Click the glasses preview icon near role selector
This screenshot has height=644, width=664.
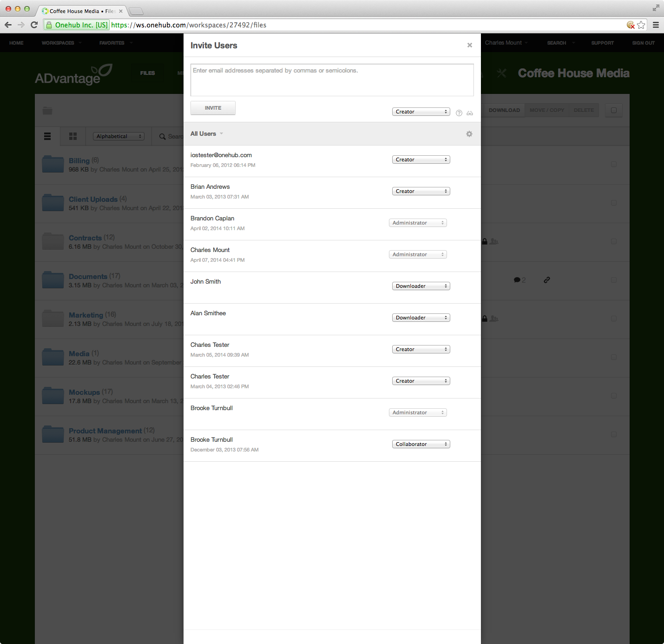tap(470, 113)
